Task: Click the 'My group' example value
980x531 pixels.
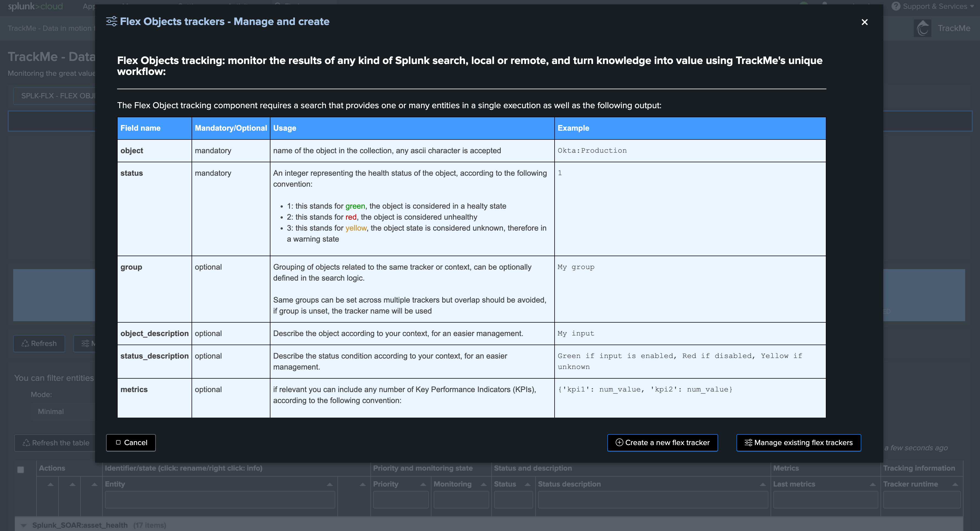Action: pos(576,267)
